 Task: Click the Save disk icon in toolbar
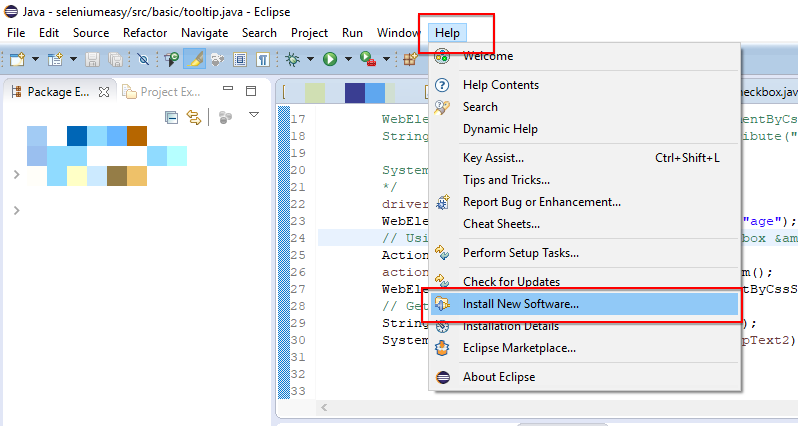pyautogui.click(x=92, y=60)
